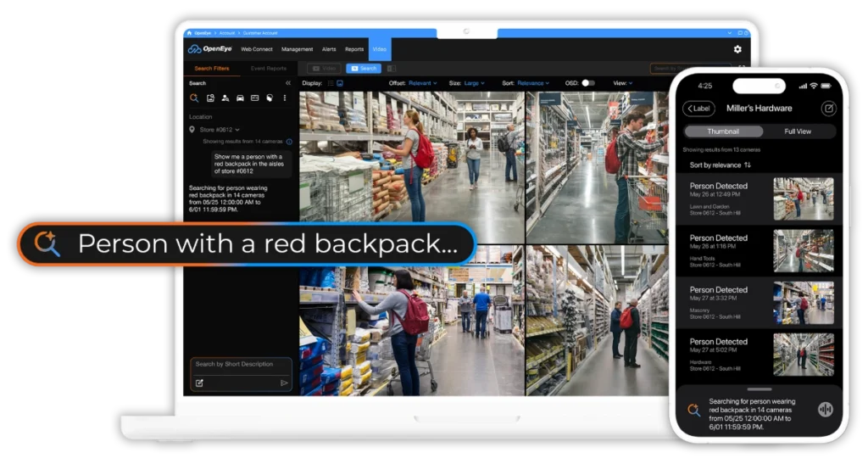Click the blue Search mode button

point(364,68)
